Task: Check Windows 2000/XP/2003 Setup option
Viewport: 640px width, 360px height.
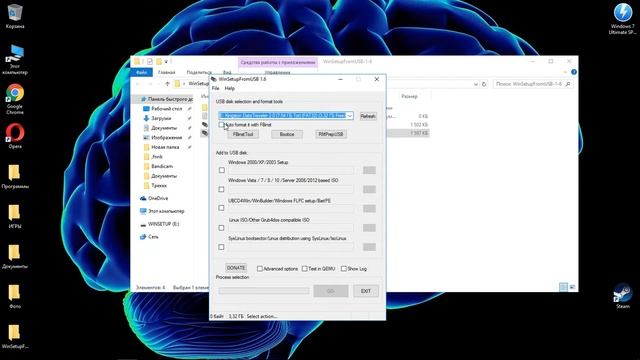Action: coord(222,170)
